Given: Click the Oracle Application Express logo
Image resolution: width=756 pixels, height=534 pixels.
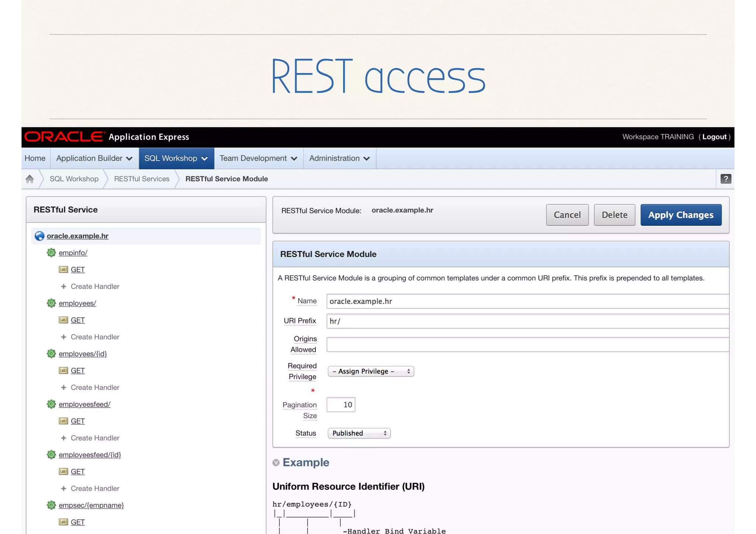Looking at the screenshot, I should pos(107,137).
